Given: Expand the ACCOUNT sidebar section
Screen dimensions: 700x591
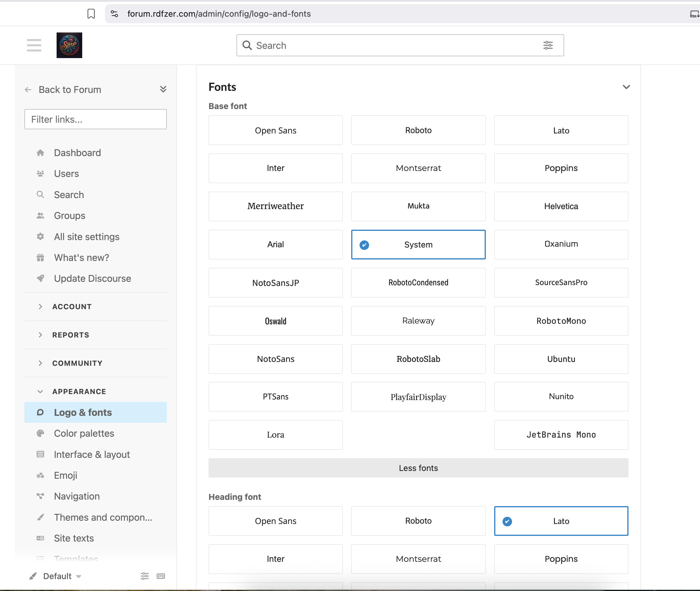Looking at the screenshot, I should [72, 307].
